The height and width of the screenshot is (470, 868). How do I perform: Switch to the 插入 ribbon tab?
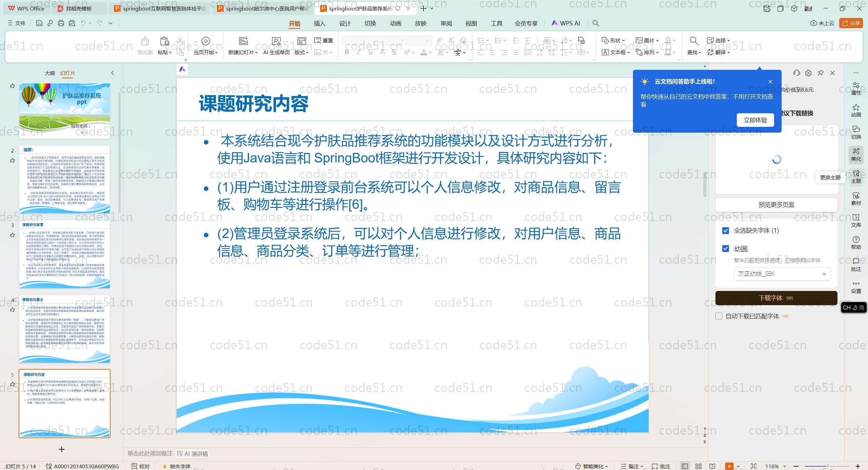pyautogui.click(x=319, y=23)
